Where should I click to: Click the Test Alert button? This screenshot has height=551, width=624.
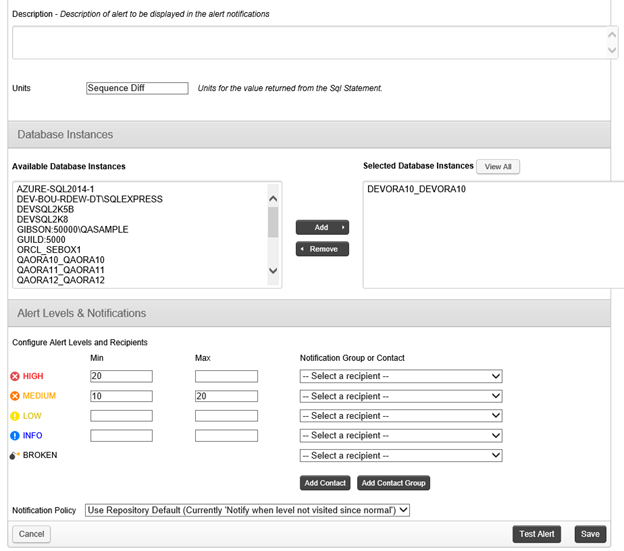536,534
